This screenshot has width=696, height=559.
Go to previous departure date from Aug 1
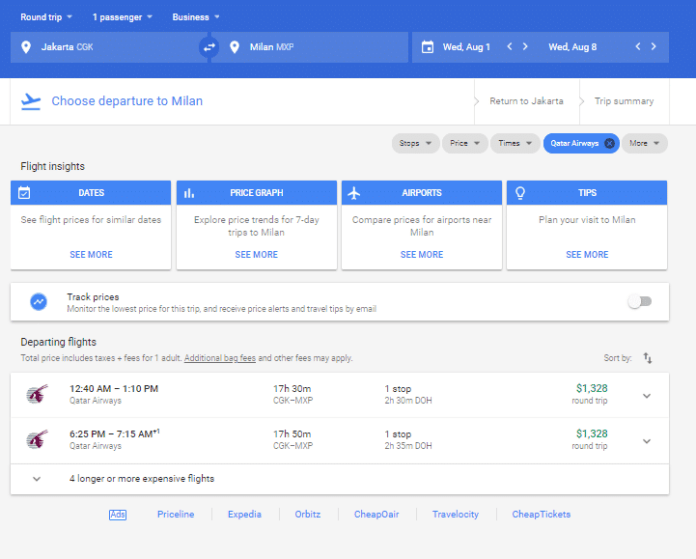pyautogui.click(x=510, y=47)
